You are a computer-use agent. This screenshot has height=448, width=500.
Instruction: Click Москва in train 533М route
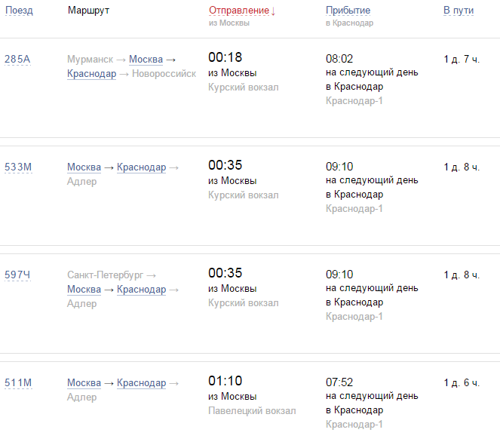pos(84,167)
